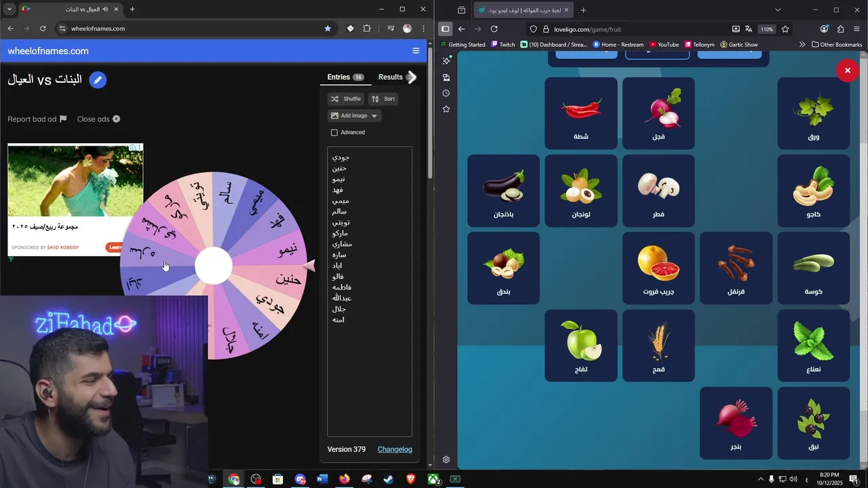Select the تفاح green apple card

coord(581,346)
